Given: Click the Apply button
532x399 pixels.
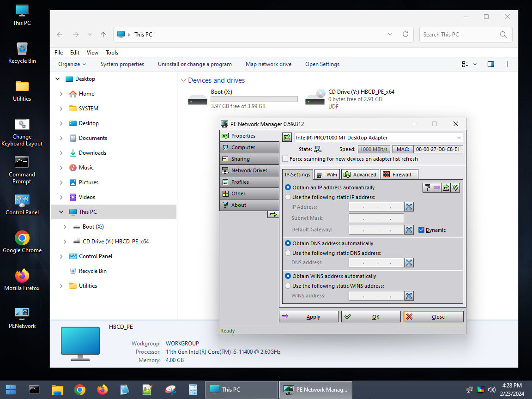Looking at the screenshot, I should click(308, 316).
